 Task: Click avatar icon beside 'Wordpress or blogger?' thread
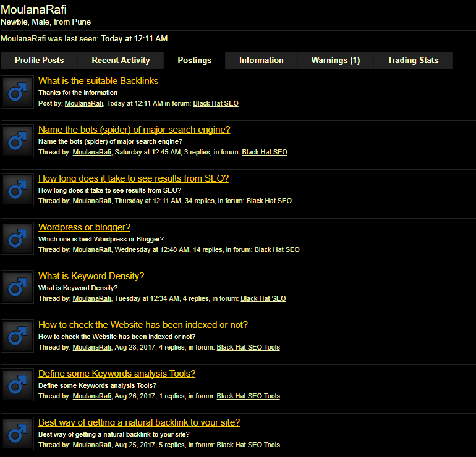pyautogui.click(x=17, y=238)
